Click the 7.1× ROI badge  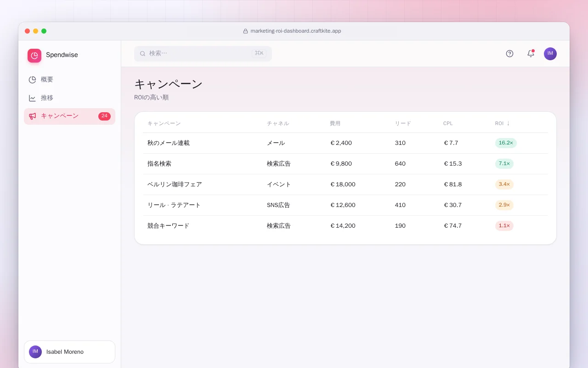[504, 164]
